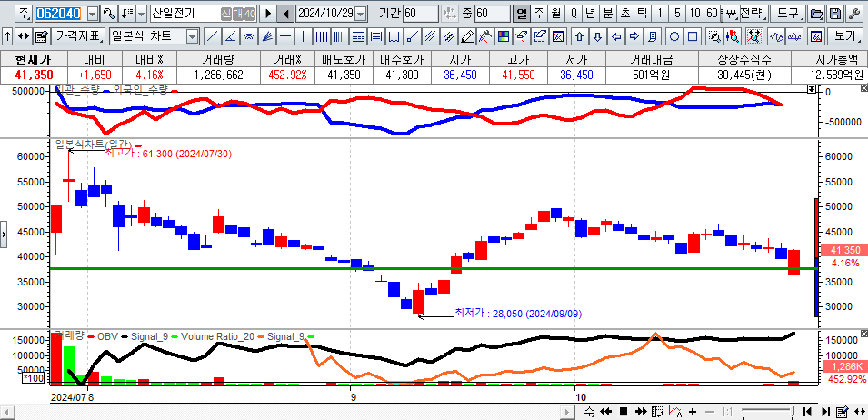Viewport: 868px width, 420px height.
Task: Click the 기간 period input field
Action: pyautogui.click(x=420, y=14)
